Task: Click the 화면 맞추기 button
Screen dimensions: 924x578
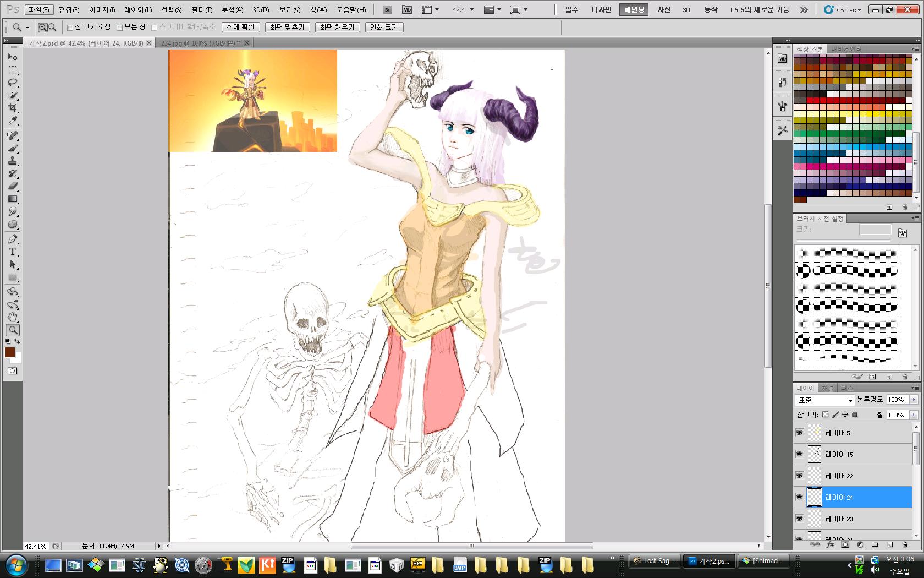Action: click(x=287, y=27)
